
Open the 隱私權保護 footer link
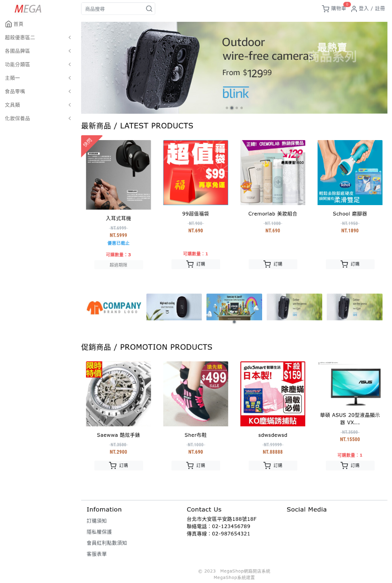tap(99, 532)
